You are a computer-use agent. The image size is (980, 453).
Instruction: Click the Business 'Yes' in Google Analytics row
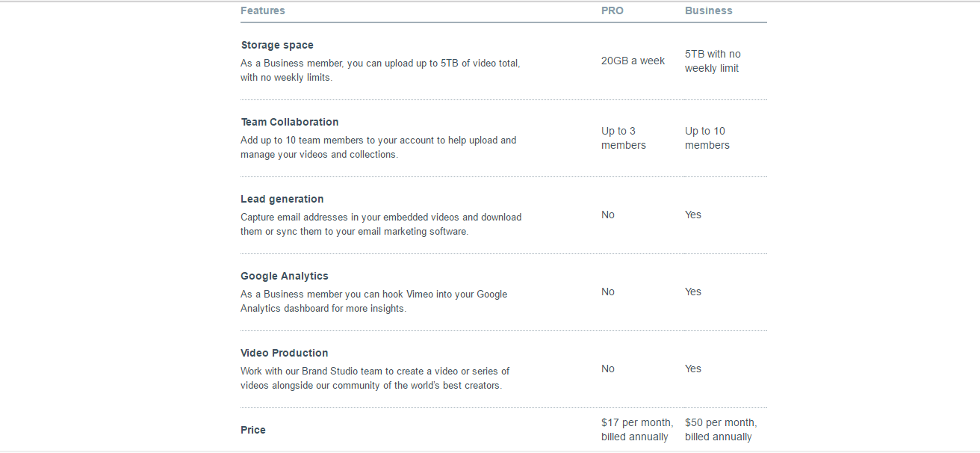point(693,292)
